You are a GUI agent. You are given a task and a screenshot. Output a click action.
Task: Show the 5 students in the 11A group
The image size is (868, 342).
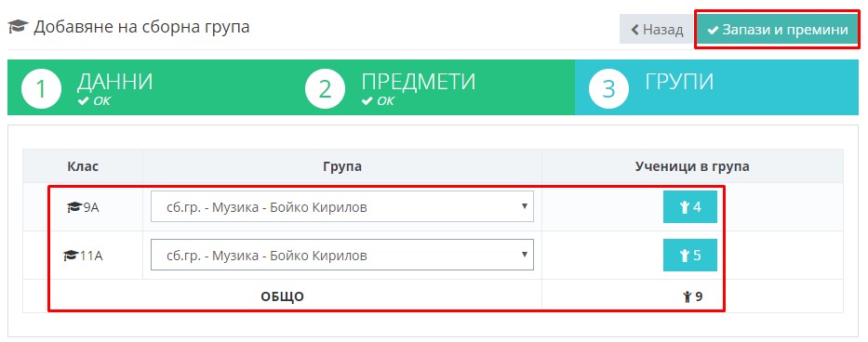[x=689, y=256]
